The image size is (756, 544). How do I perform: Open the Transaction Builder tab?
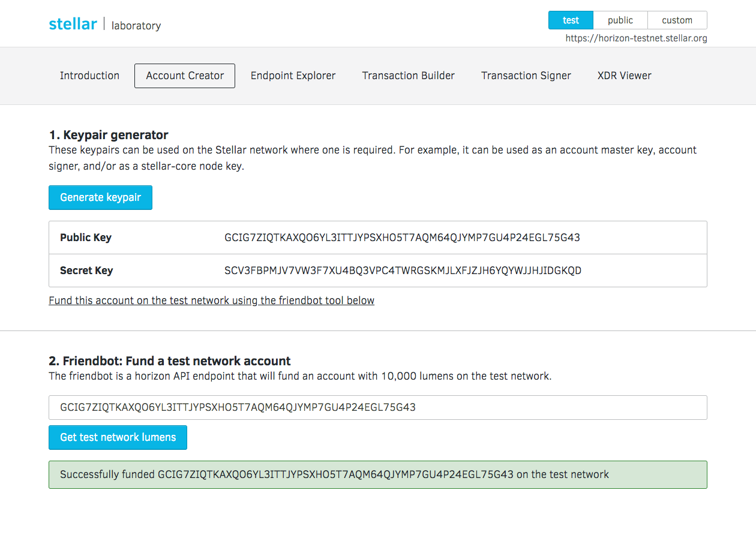(x=409, y=76)
